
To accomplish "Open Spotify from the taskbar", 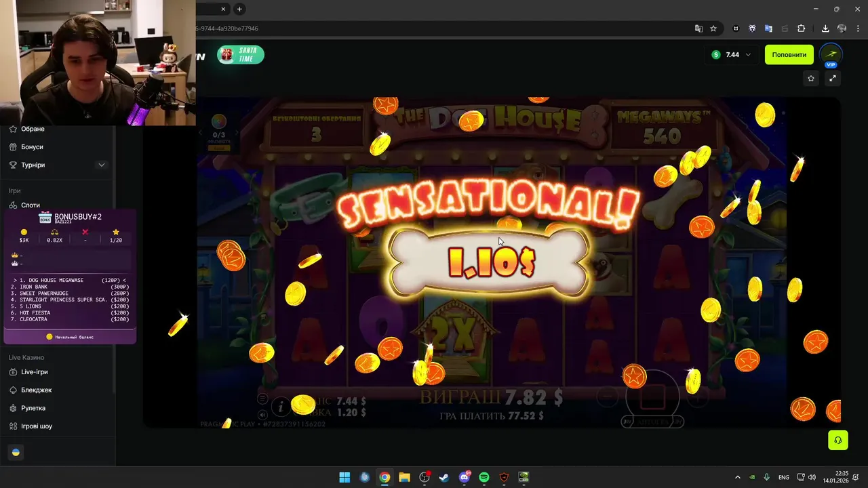I will (484, 477).
